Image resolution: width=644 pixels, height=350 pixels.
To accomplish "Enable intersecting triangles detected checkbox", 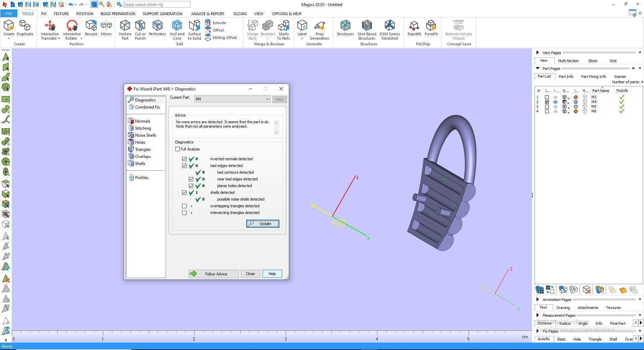I will coord(184,213).
